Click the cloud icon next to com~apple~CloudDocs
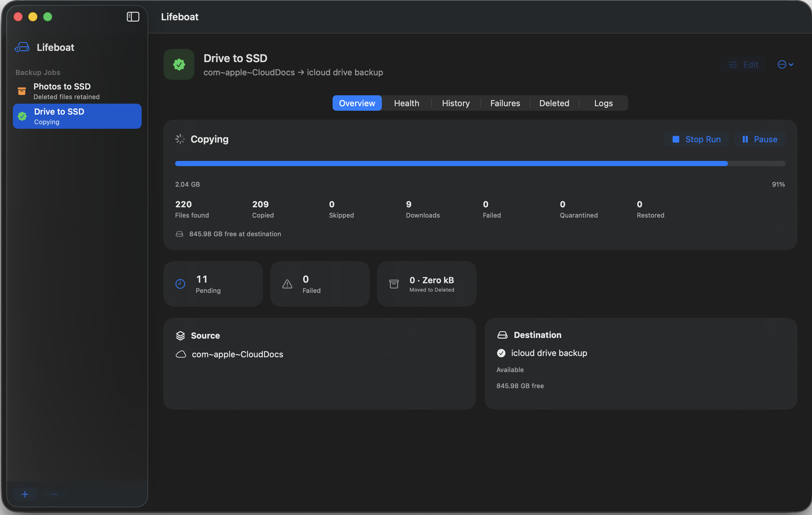 pos(181,354)
